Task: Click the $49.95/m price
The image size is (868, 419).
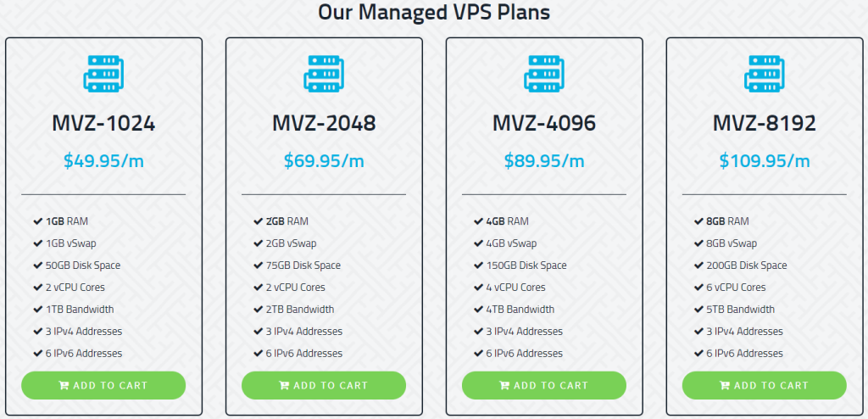Action: pos(103,160)
